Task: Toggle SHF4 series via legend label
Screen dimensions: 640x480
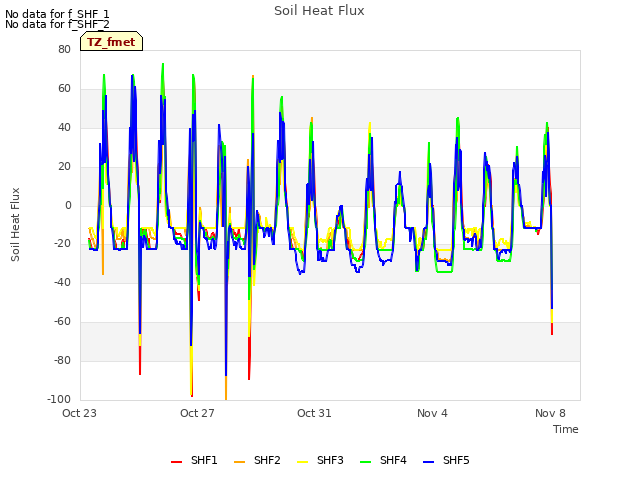Action: click(x=393, y=460)
